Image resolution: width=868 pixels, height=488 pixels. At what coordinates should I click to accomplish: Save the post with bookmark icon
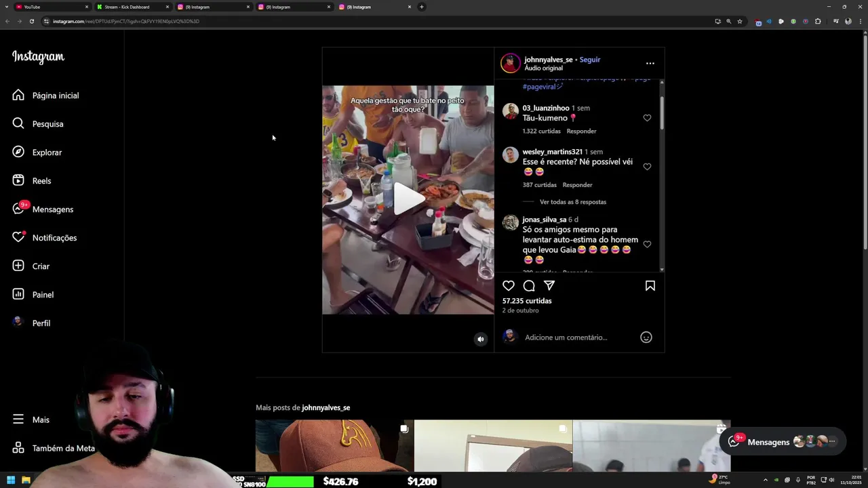click(650, 286)
